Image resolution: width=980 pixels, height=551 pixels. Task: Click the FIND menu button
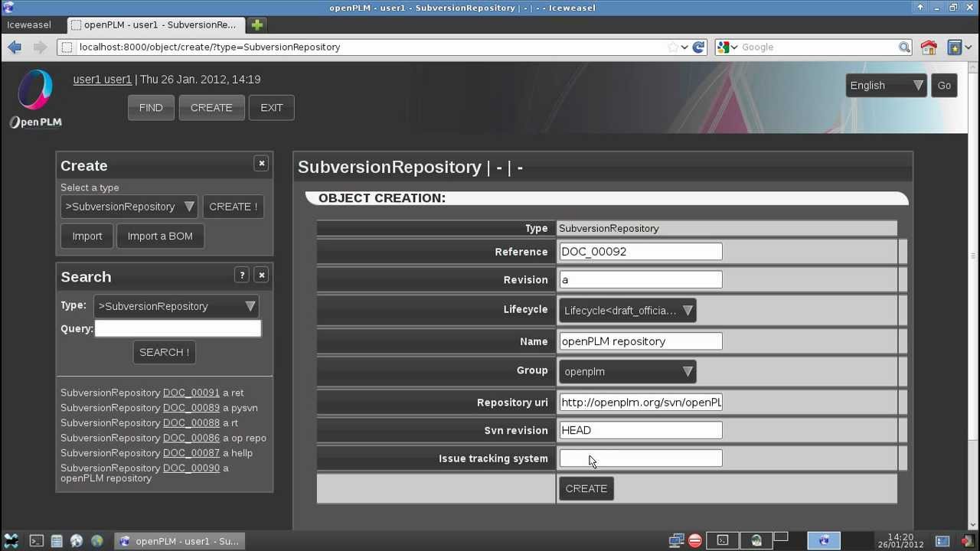click(151, 108)
